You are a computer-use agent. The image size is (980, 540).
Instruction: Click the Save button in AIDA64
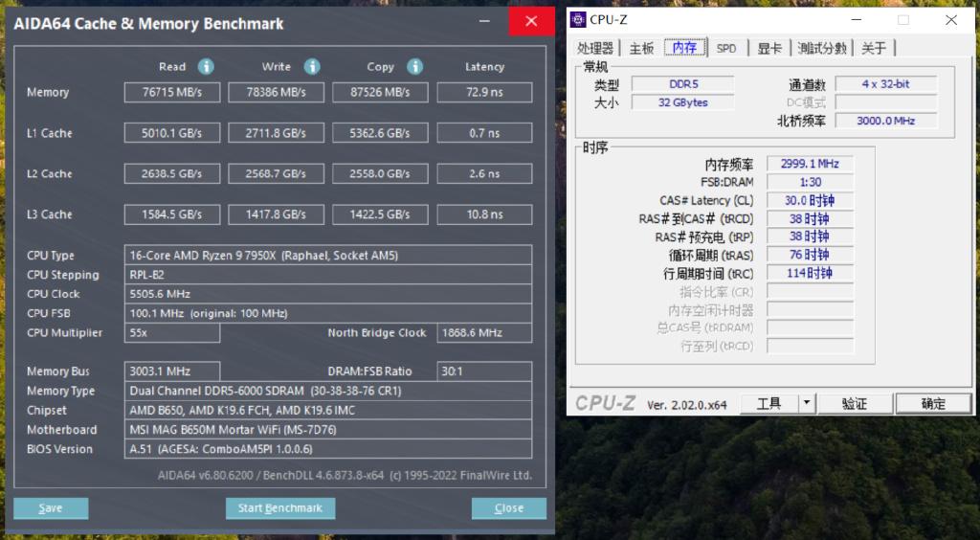coord(51,508)
